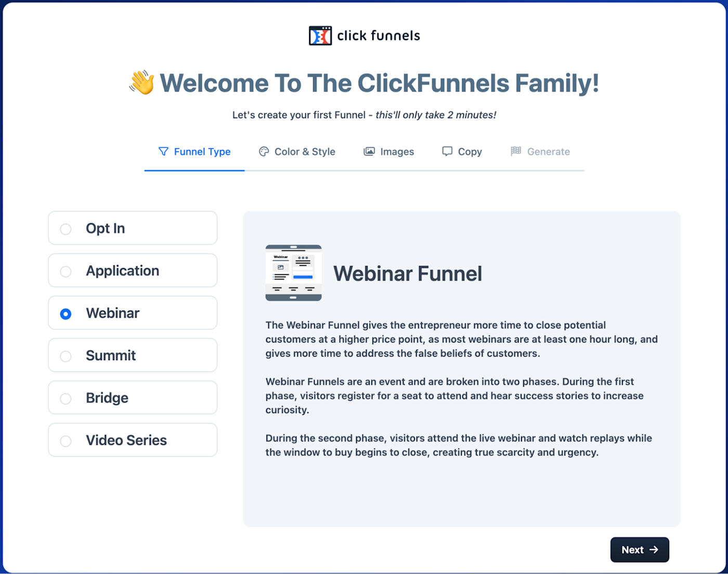Click the ClickFunnels logo icon
Screen dimensions: 728x574
(320, 35)
